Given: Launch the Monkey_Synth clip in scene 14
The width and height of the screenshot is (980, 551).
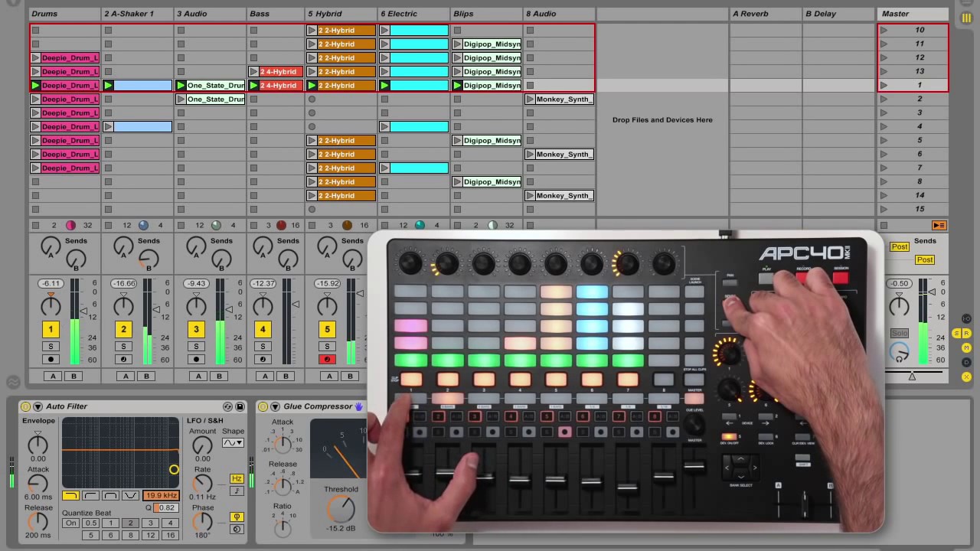Looking at the screenshot, I should [x=531, y=196].
